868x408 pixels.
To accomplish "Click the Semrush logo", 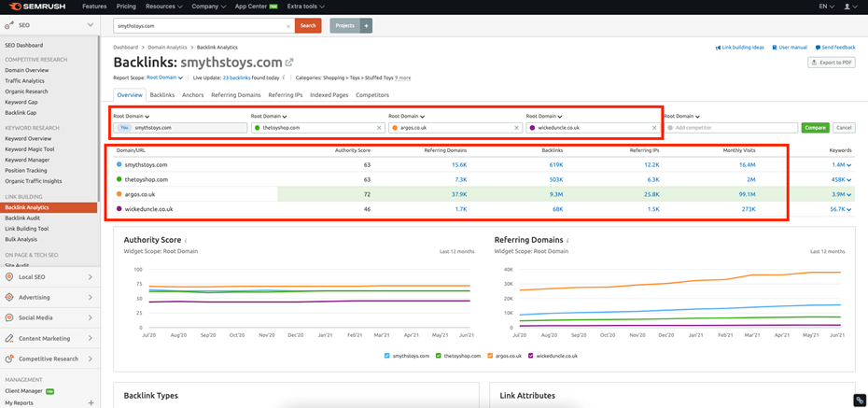I will pos(37,7).
